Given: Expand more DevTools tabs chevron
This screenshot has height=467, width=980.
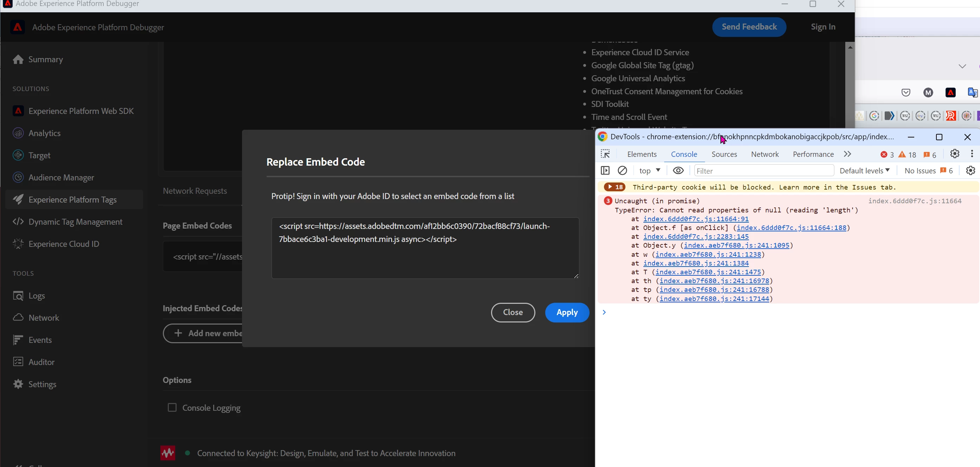Looking at the screenshot, I should (x=847, y=154).
